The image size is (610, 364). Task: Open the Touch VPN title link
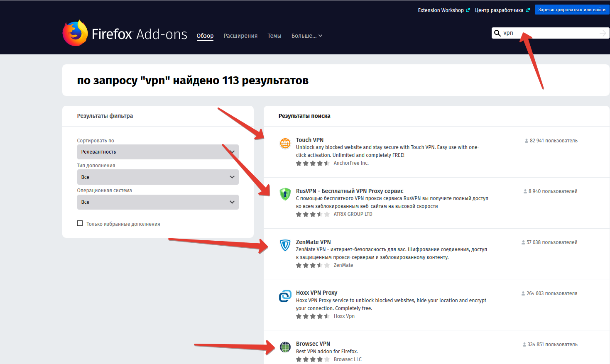point(310,140)
